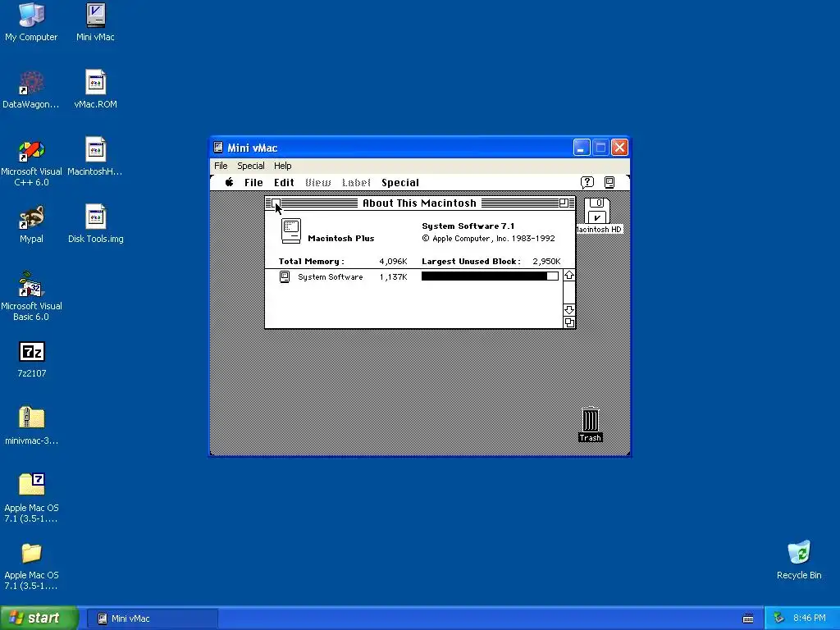This screenshot has height=630, width=840.
Task: Click the 8:46 PM clock
Action: (810, 619)
